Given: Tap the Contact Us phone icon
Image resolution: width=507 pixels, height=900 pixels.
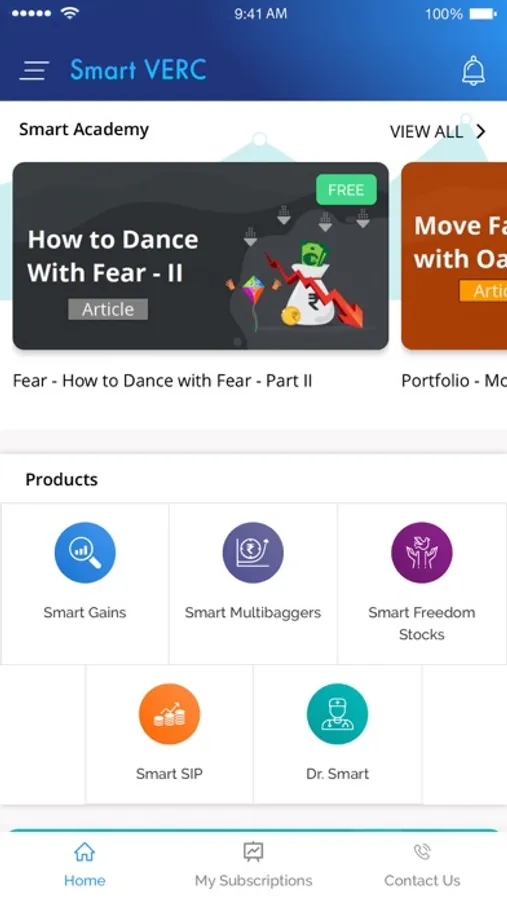Looking at the screenshot, I should click(422, 852).
